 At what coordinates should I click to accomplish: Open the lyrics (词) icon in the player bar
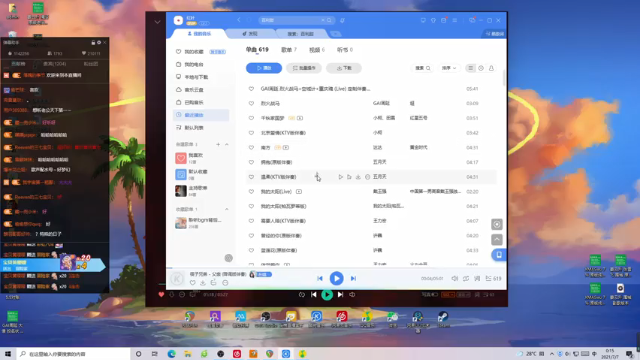[477, 278]
